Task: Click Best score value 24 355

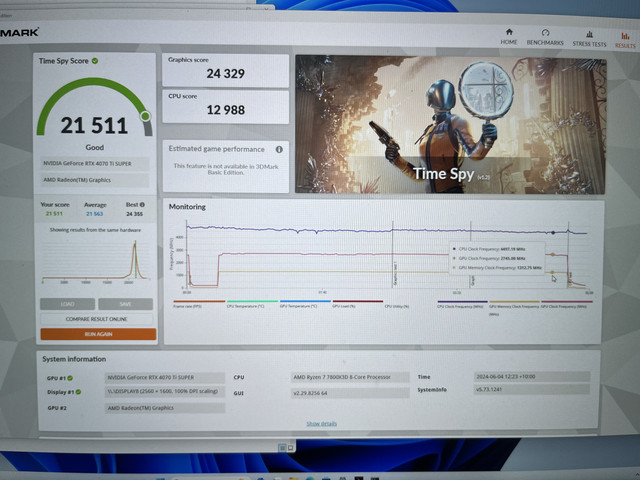Action: point(135,214)
